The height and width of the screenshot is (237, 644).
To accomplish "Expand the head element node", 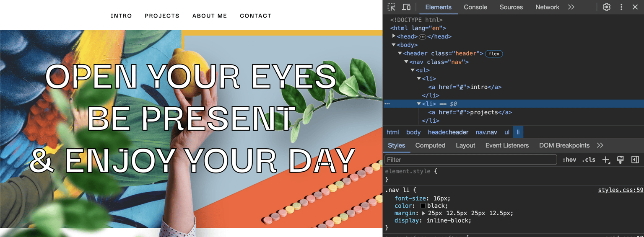I will tap(394, 36).
